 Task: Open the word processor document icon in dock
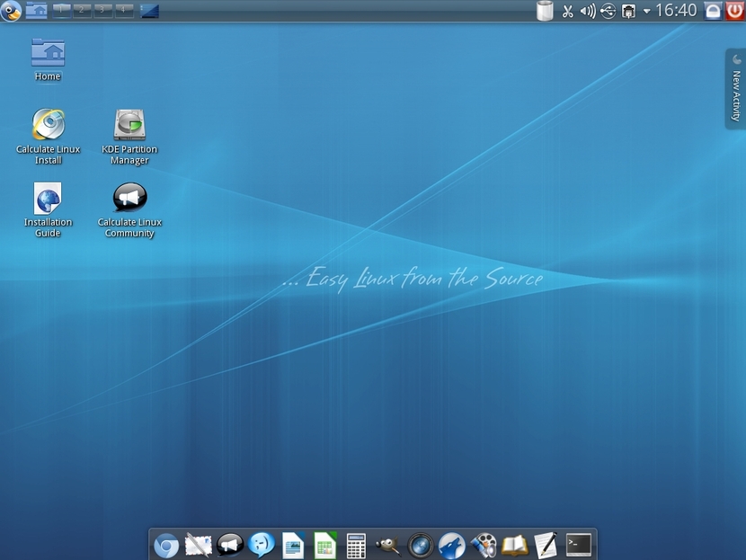[293, 545]
